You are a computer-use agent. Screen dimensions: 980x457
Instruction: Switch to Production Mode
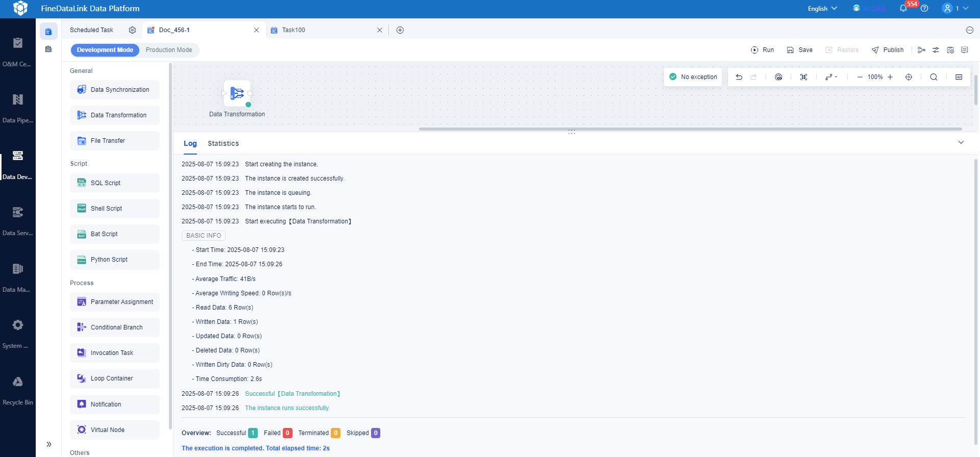169,50
